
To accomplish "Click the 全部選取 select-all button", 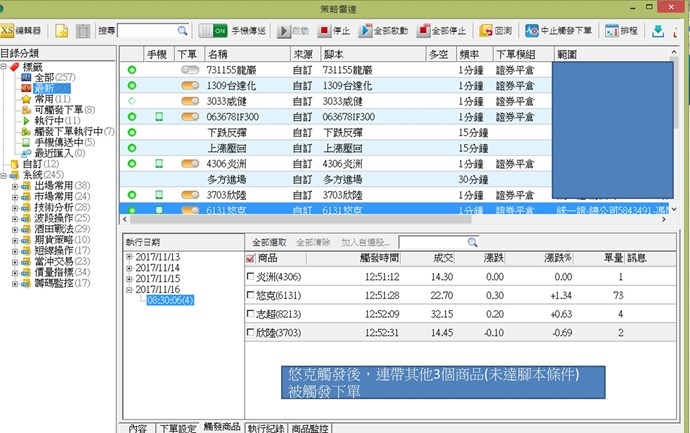I will pos(268,242).
